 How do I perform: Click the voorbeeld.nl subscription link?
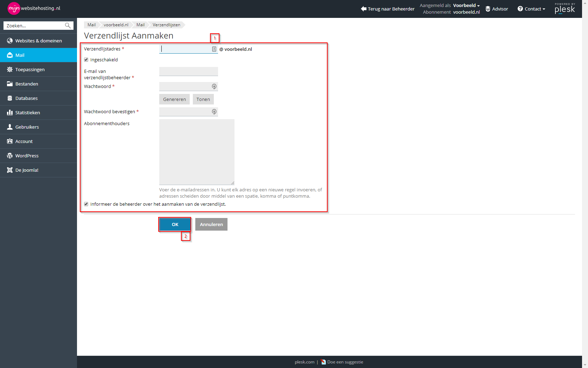(467, 12)
